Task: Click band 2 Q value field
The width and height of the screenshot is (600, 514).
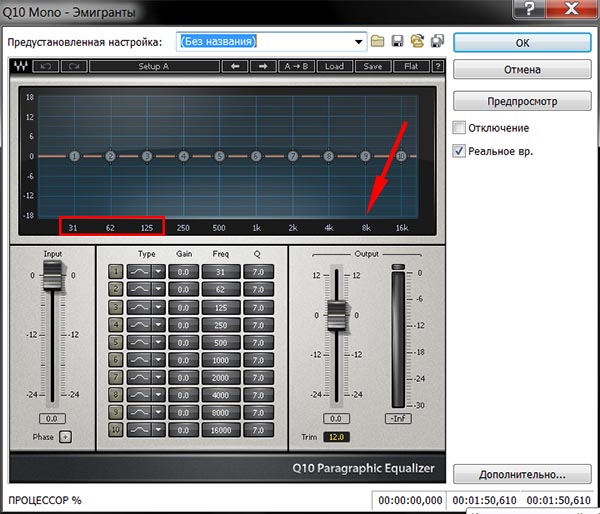Action: pos(258,289)
